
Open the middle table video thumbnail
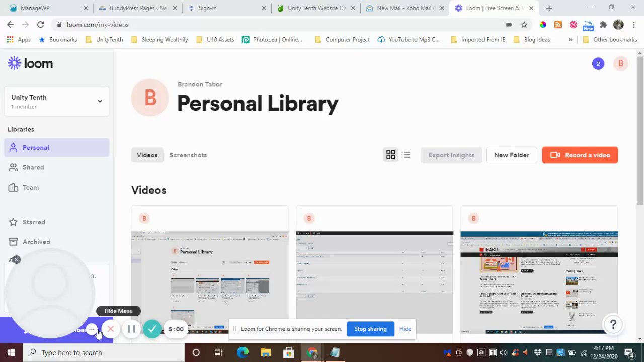pyautogui.click(x=374, y=282)
